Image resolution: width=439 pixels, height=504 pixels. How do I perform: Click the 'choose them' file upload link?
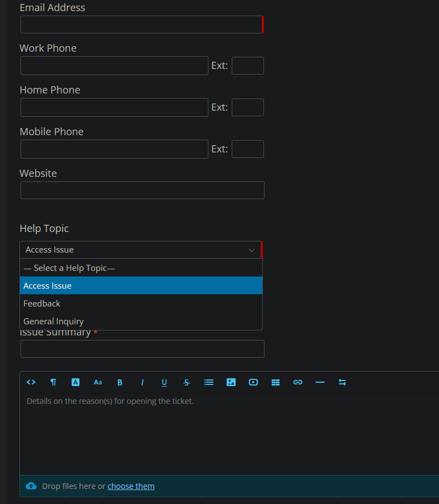[x=131, y=486]
